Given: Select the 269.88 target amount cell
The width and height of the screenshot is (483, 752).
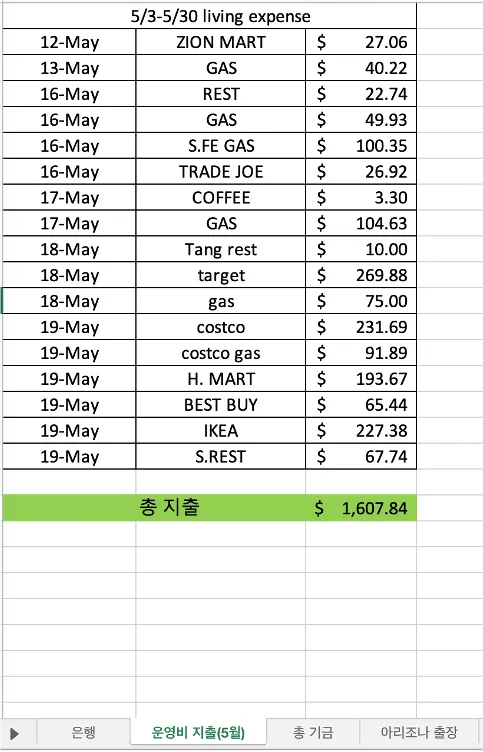Looking at the screenshot, I should pyautogui.click(x=361, y=275).
